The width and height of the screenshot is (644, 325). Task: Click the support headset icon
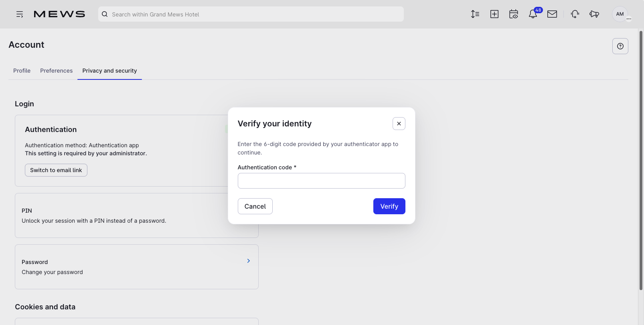[575, 14]
